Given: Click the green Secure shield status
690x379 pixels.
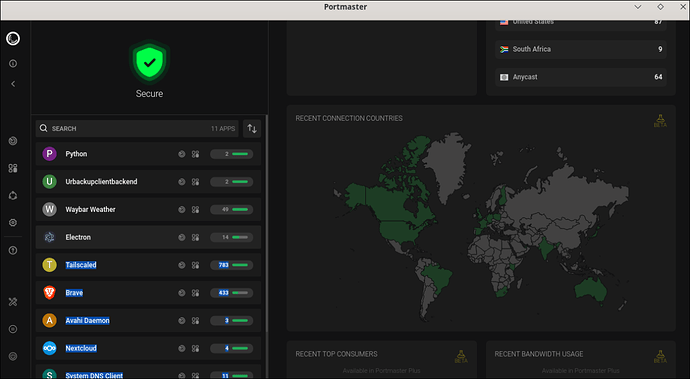Looking at the screenshot, I should 150,63.
